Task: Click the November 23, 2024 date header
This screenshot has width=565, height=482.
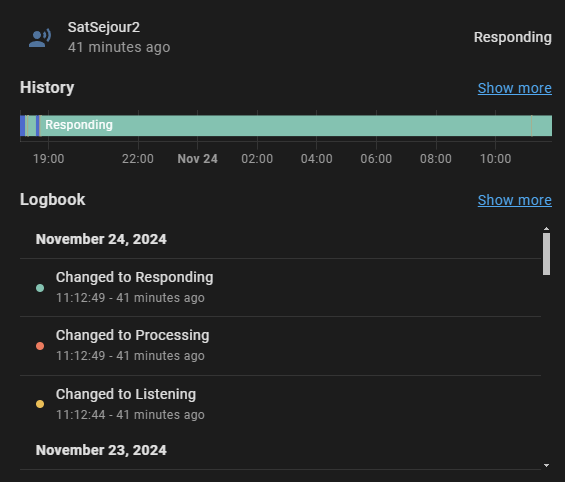Action: coord(101,450)
